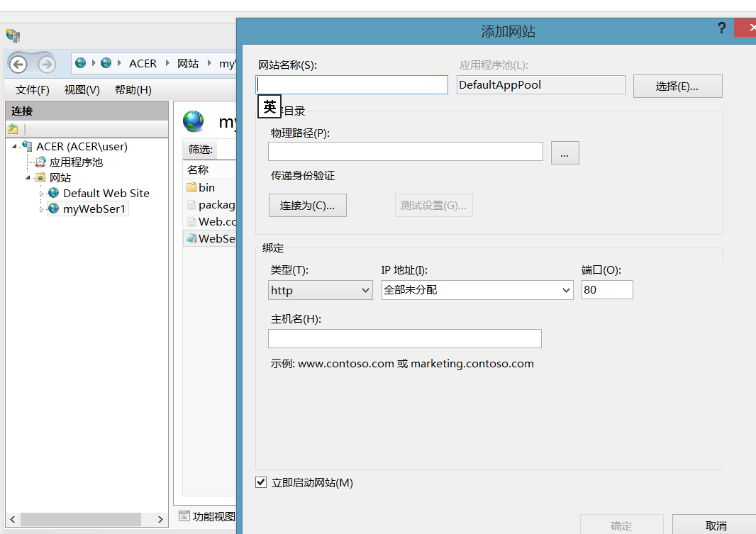Click the large globe icon in content pane
Screen dimensions: 756x534
pos(194,121)
